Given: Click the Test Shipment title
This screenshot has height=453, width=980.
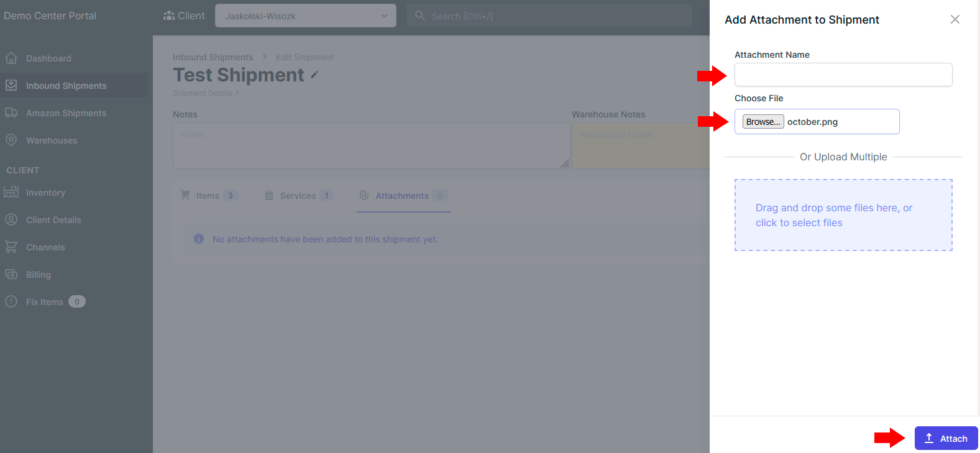Looking at the screenshot, I should pyautogui.click(x=239, y=75).
